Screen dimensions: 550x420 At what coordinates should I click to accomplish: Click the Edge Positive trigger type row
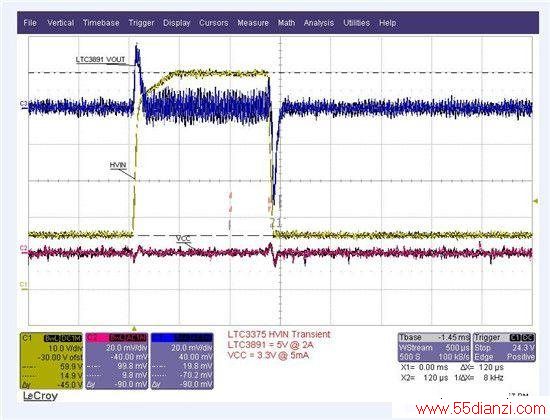tap(504, 357)
